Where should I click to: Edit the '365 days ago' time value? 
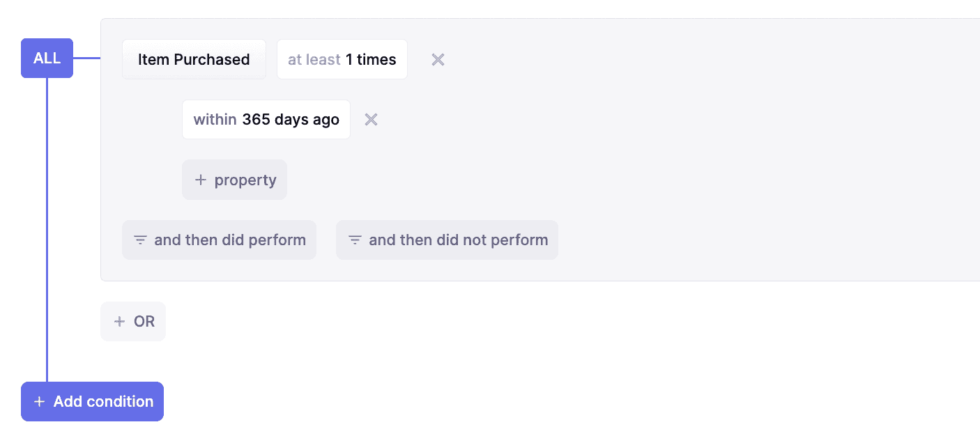click(x=291, y=120)
